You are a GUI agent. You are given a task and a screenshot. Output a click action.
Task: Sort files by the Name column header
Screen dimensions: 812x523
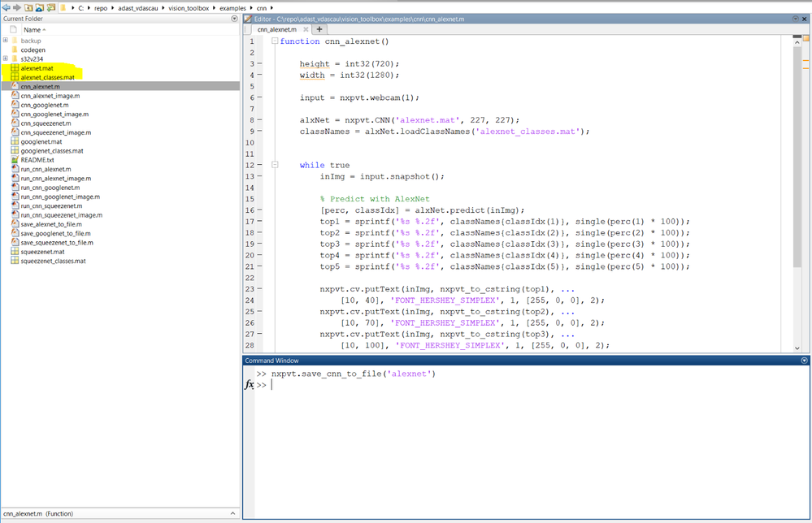(x=35, y=29)
